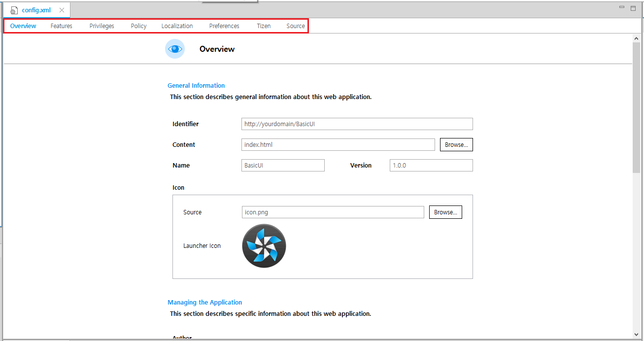Viewport: 644px width, 341px height.
Task: Switch to the Tizen tab
Action: coord(264,26)
